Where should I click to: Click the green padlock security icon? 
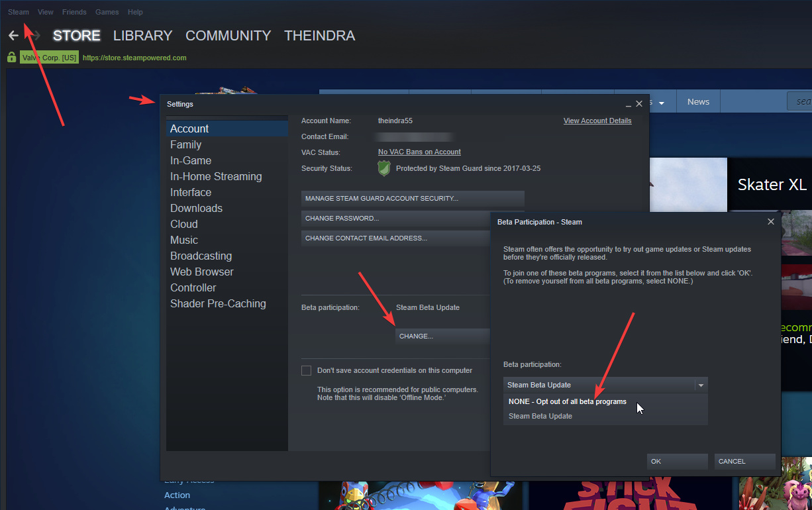pos(11,58)
